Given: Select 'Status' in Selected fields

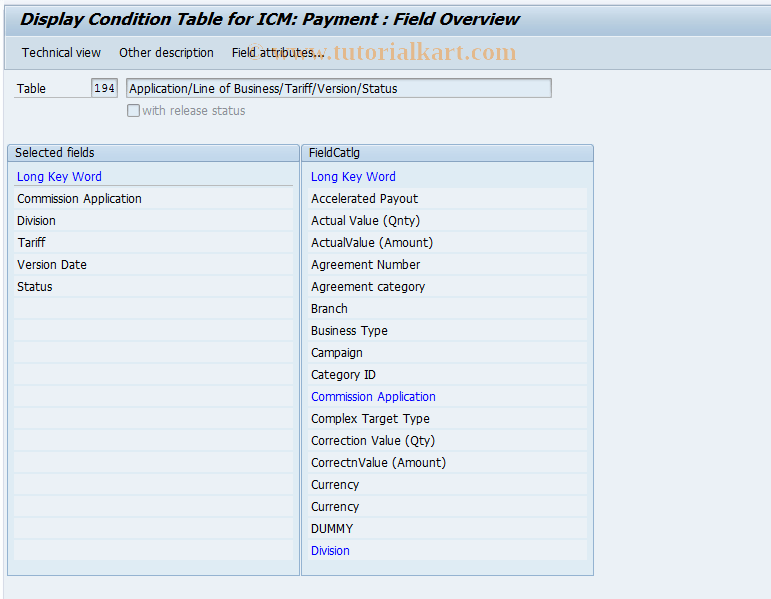Looking at the screenshot, I should pos(153,287).
